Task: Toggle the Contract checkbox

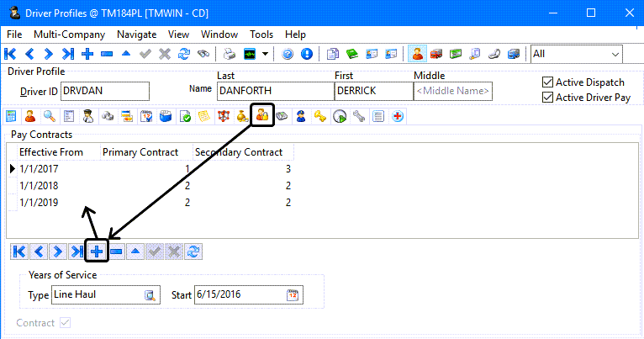Action: coord(65,322)
